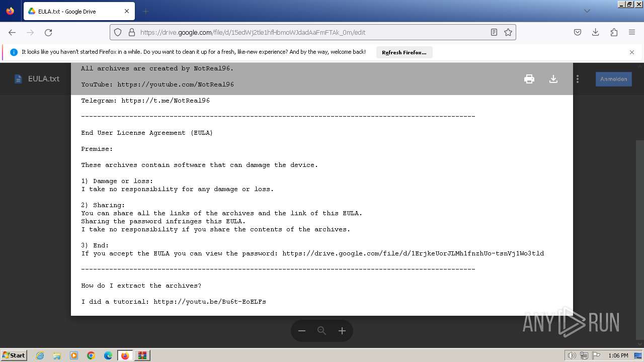Launch Google Chrome from taskbar
This screenshot has height=362, width=644.
point(91,355)
